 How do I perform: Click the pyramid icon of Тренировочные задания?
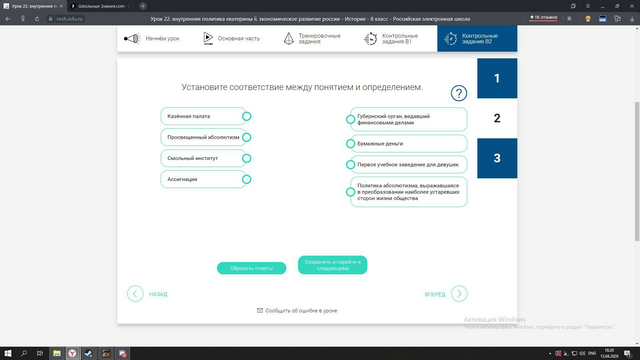click(289, 38)
